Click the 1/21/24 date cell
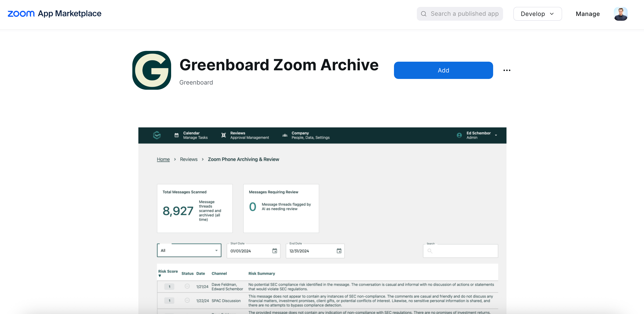The image size is (644, 314). click(202, 286)
